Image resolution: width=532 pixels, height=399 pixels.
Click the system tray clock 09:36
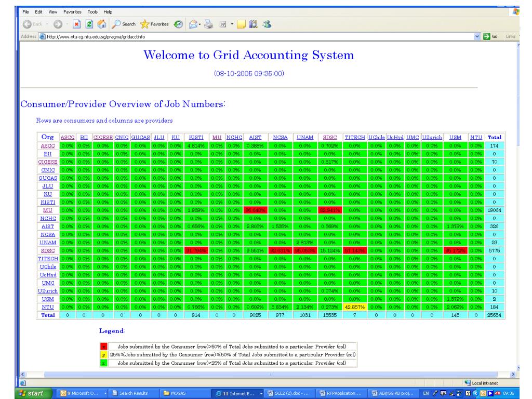(x=509, y=394)
